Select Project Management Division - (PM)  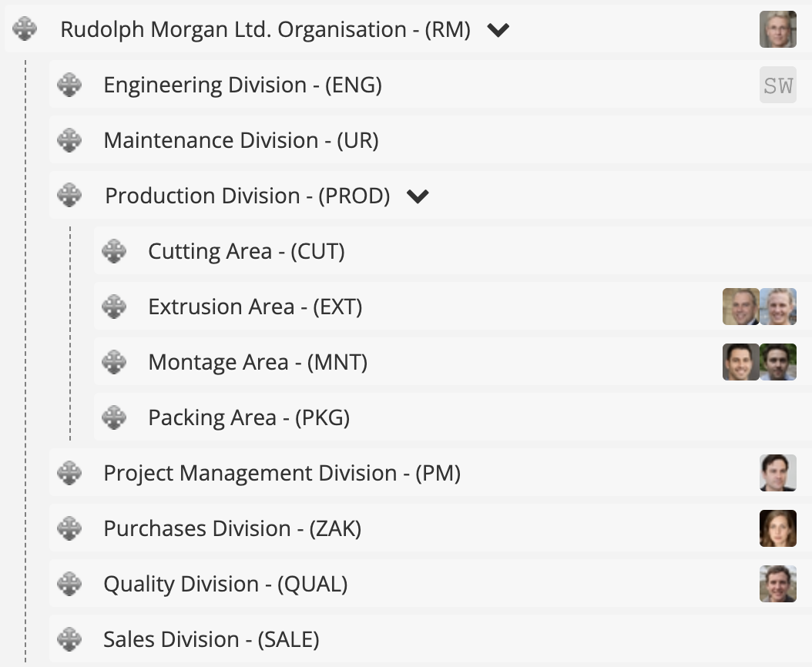pyautogui.click(x=282, y=473)
